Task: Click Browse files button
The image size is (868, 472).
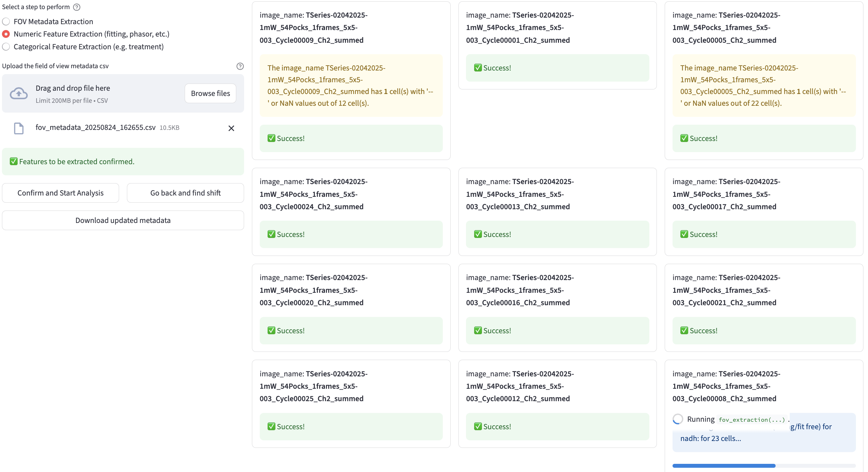Action: click(x=210, y=93)
